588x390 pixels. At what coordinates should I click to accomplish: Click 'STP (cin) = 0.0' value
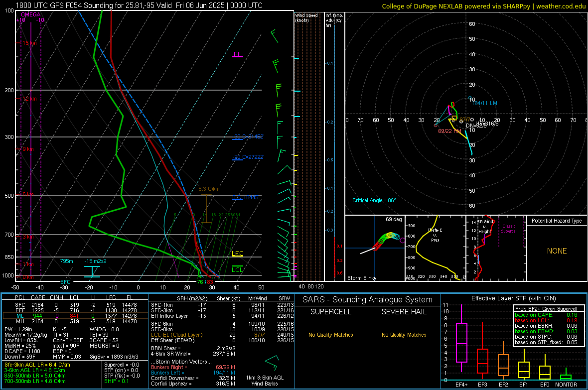coord(121,370)
